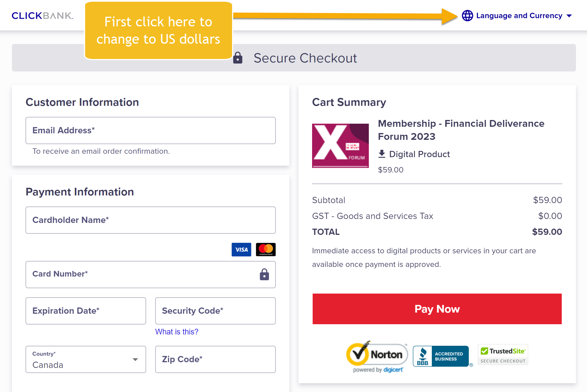Open the "What is this?" link
Image resolution: width=587 pixels, height=392 pixels.
tap(176, 332)
